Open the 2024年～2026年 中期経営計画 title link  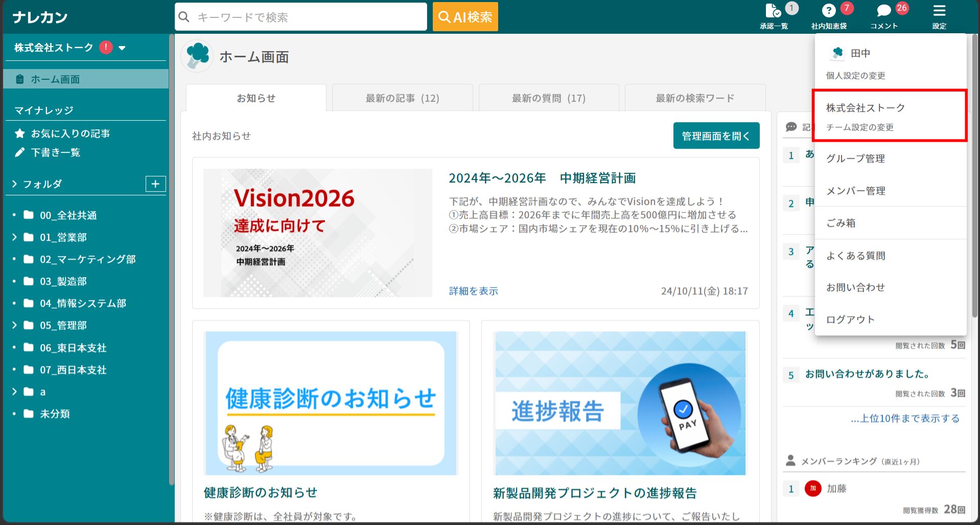[542, 178]
